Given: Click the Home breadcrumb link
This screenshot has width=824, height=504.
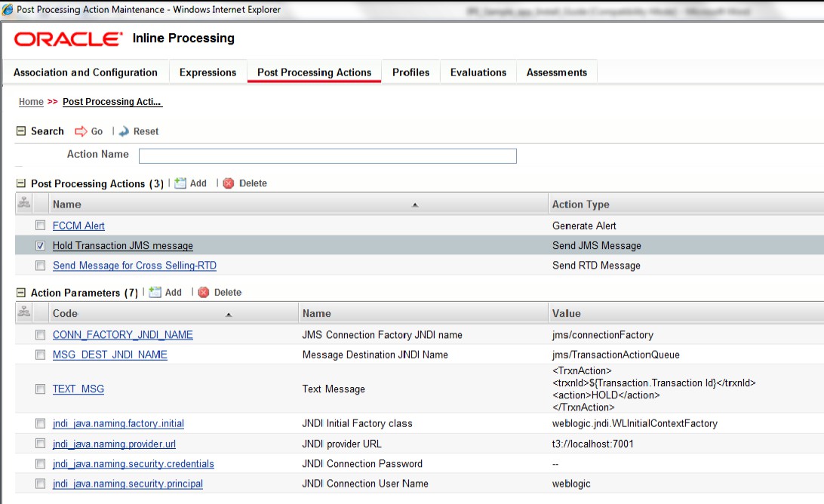Looking at the screenshot, I should [x=31, y=101].
